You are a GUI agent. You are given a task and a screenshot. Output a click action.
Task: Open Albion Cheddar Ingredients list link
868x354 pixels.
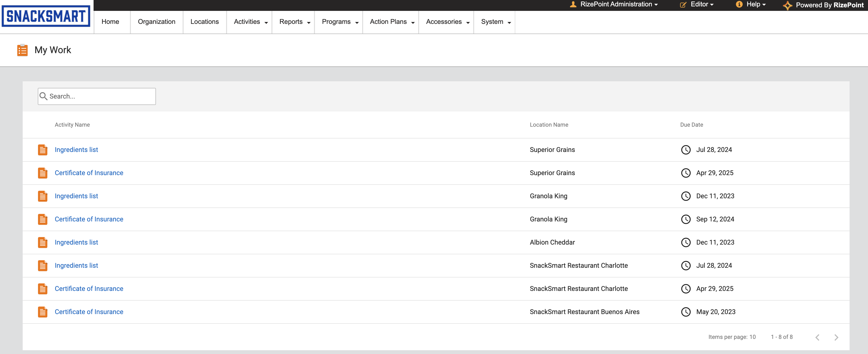coord(76,242)
